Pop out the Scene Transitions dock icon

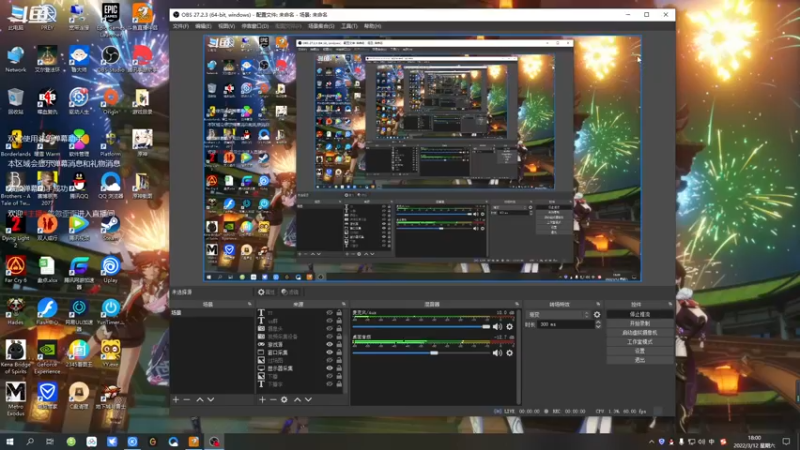tap(598, 304)
